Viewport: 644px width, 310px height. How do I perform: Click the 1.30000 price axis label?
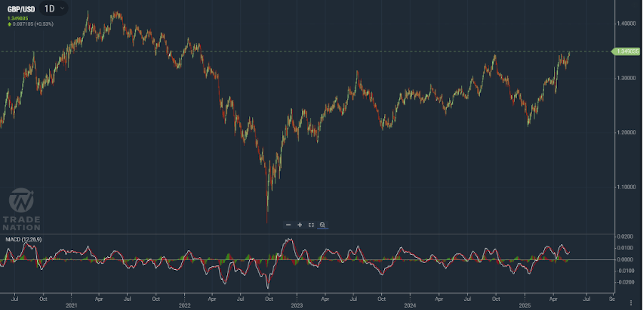coord(627,78)
